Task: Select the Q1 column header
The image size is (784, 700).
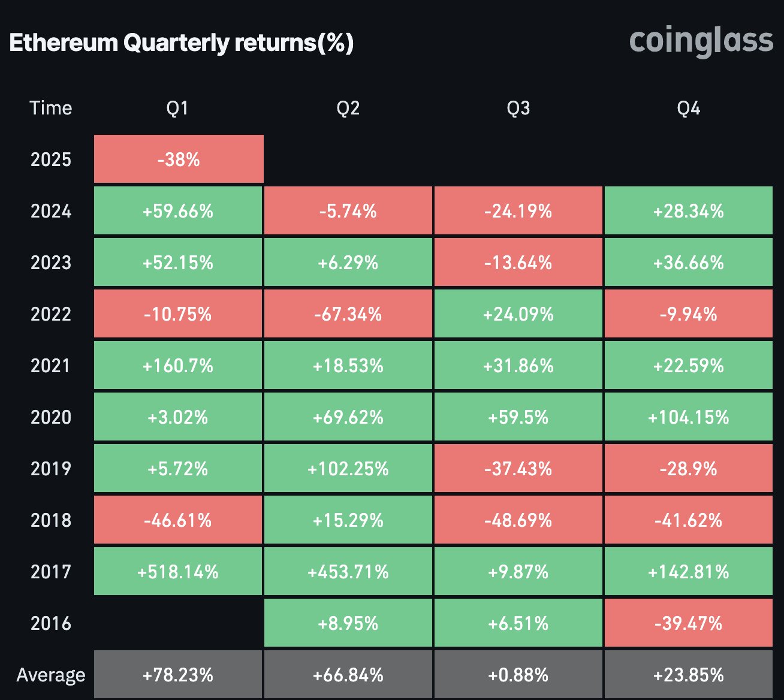Action: [x=177, y=108]
